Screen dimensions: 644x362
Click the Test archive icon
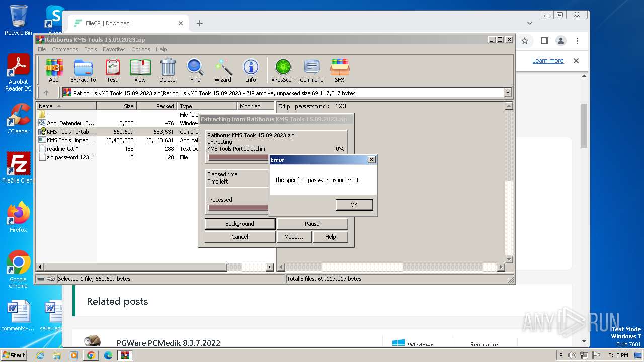(x=112, y=70)
